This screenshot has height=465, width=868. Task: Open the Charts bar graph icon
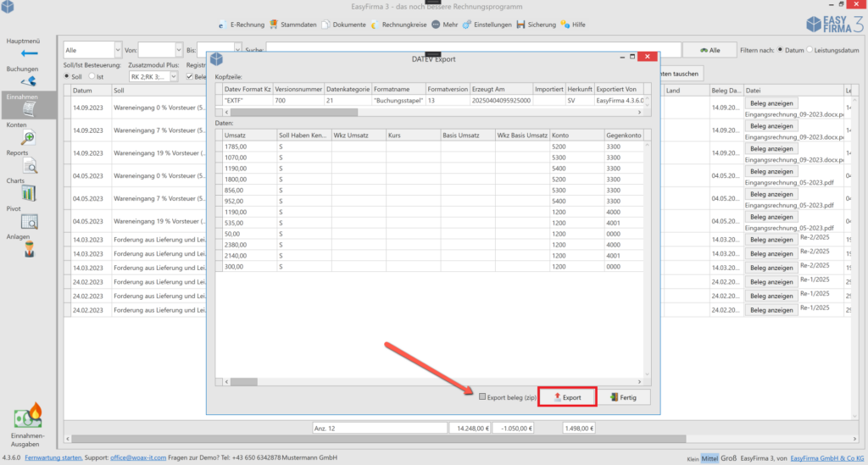29,193
